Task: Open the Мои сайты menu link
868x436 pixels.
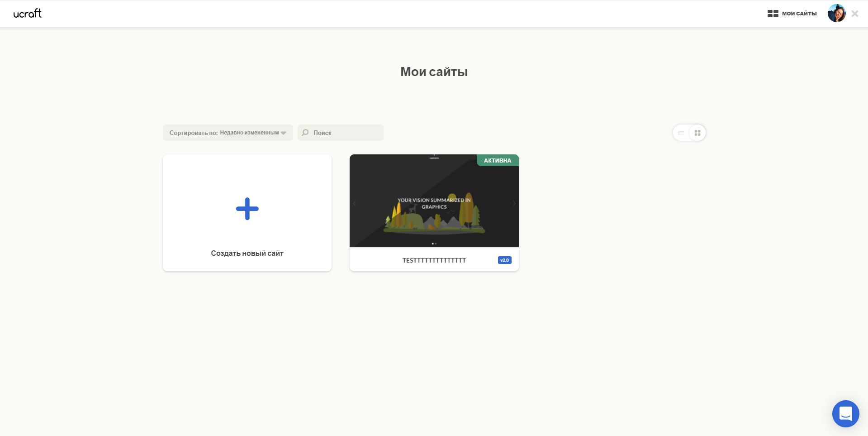Action: (792, 14)
